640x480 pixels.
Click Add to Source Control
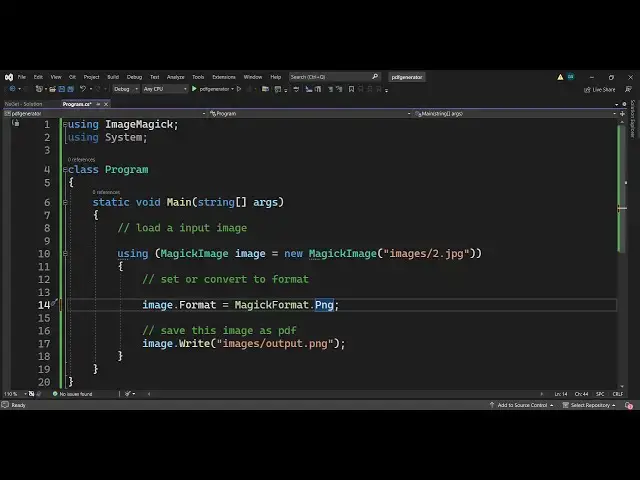tap(522, 405)
